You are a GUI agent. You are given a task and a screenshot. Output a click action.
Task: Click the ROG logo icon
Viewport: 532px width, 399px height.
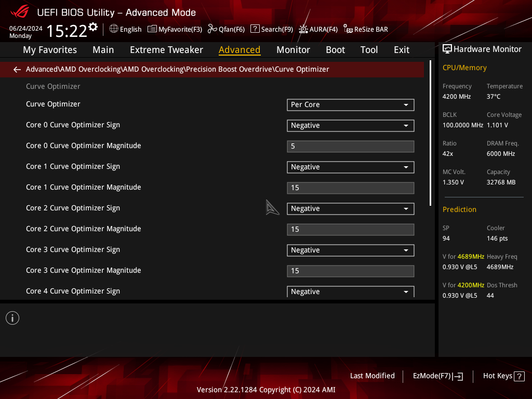point(20,12)
